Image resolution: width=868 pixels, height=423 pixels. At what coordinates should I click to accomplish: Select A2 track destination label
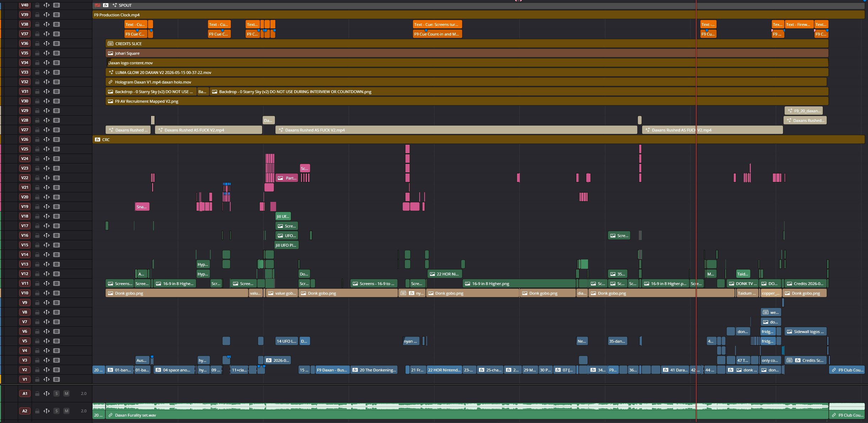pyautogui.click(x=25, y=411)
